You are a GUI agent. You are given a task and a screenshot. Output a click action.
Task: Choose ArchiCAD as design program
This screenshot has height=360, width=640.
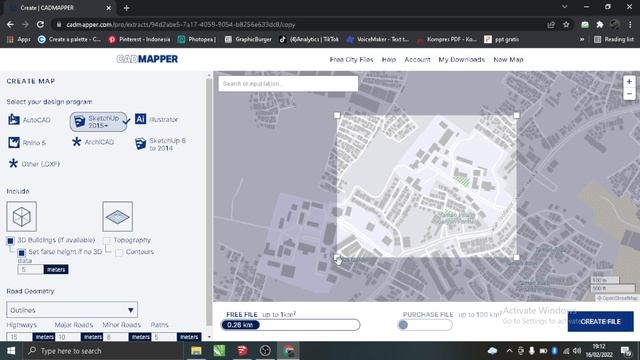pyautogui.click(x=93, y=142)
